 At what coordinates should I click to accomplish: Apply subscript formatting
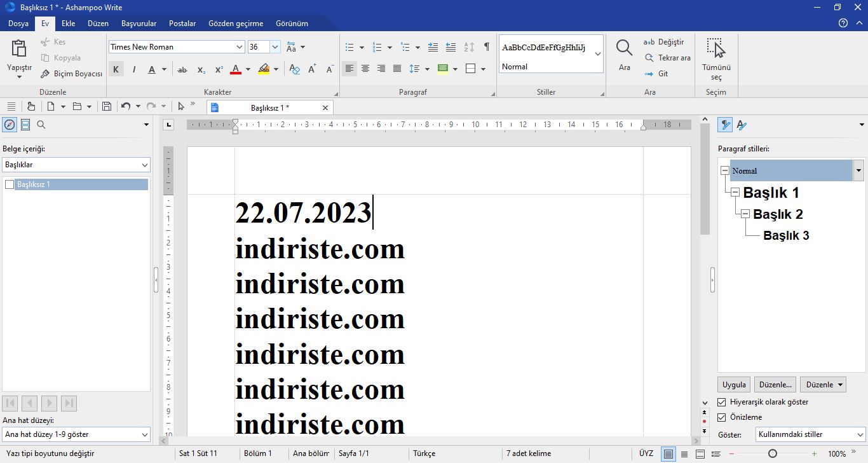pos(201,69)
